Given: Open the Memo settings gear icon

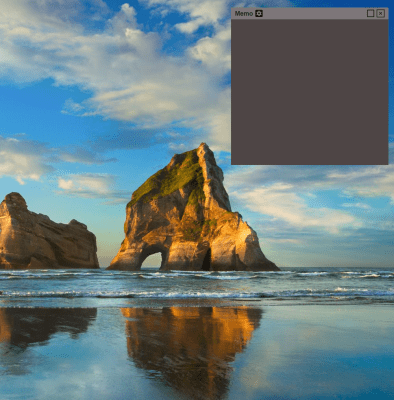Looking at the screenshot, I should pos(259,13).
